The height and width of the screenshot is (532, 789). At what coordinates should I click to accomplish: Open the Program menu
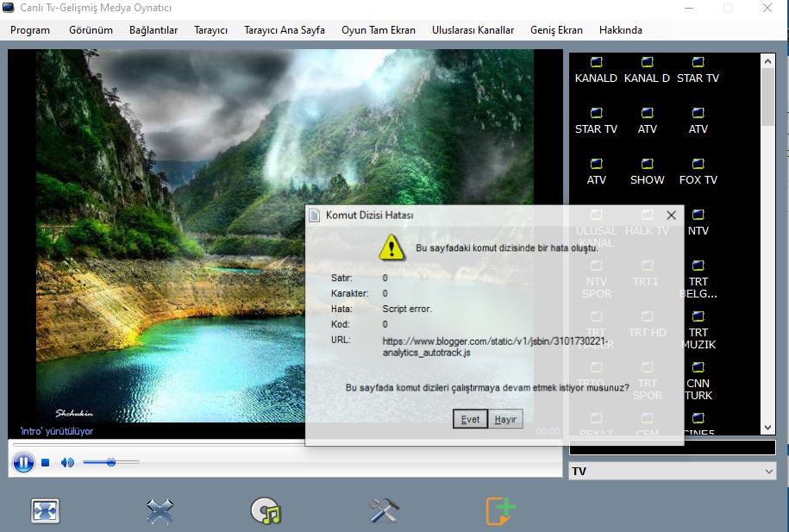click(x=30, y=30)
